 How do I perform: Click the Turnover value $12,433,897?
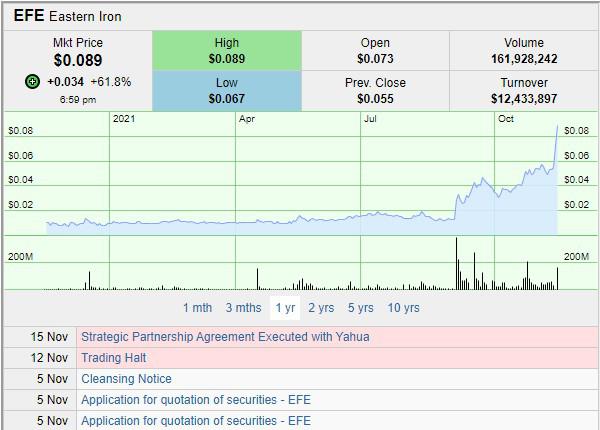(x=524, y=99)
